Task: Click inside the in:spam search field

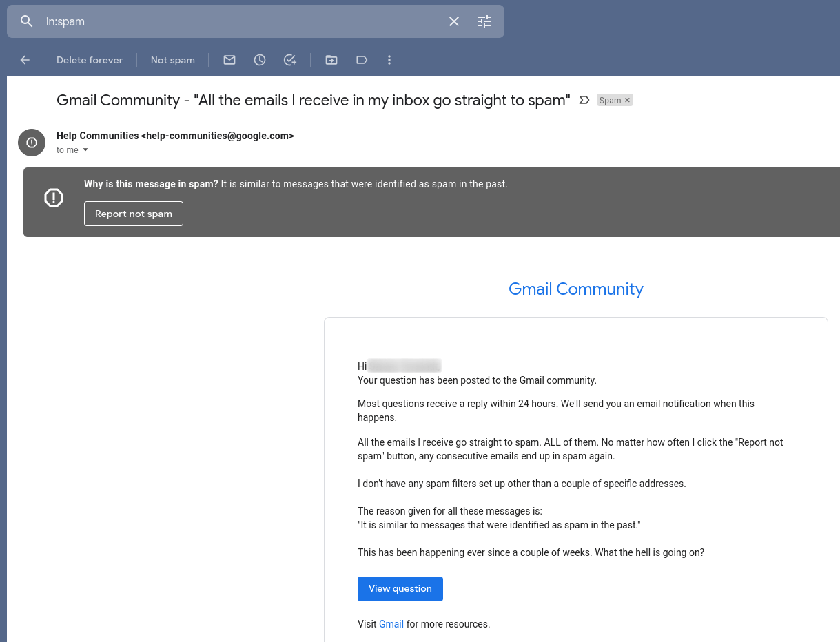Action: click(x=207, y=21)
